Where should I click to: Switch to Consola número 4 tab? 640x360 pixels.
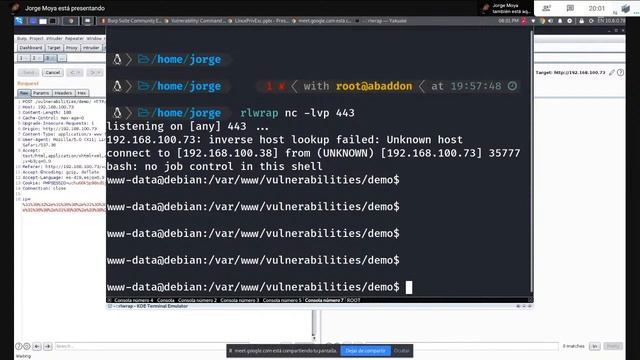coord(134,300)
